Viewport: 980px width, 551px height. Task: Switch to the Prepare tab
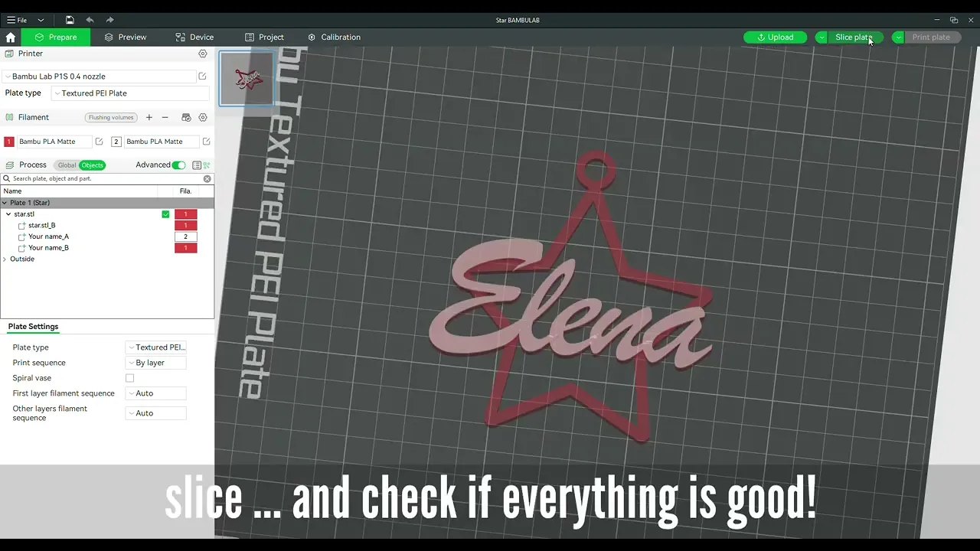[x=56, y=37]
